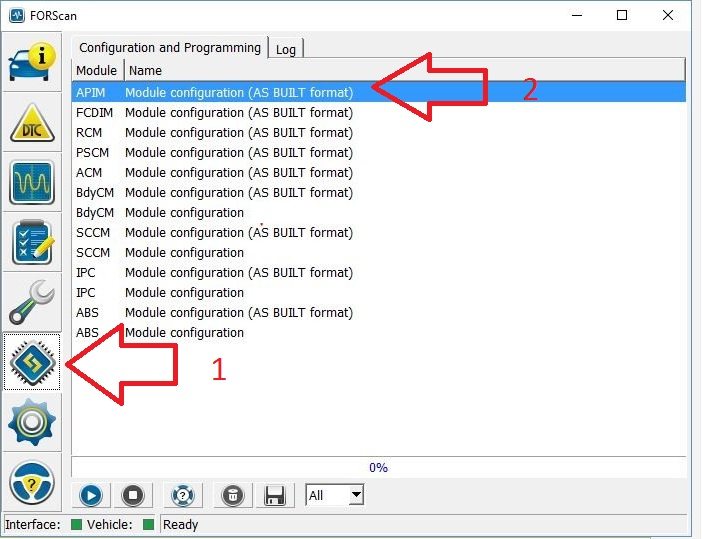Open the Help steering wheel section
702x539 pixels.
(32, 483)
